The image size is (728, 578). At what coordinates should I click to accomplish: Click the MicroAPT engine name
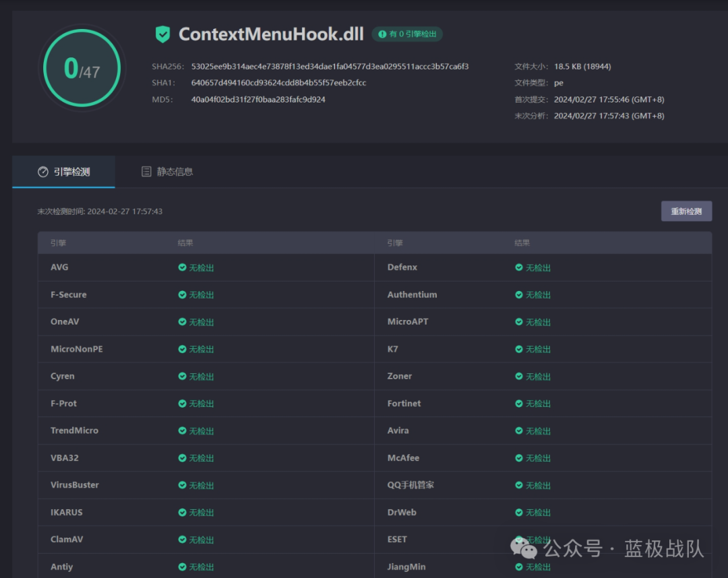point(408,321)
